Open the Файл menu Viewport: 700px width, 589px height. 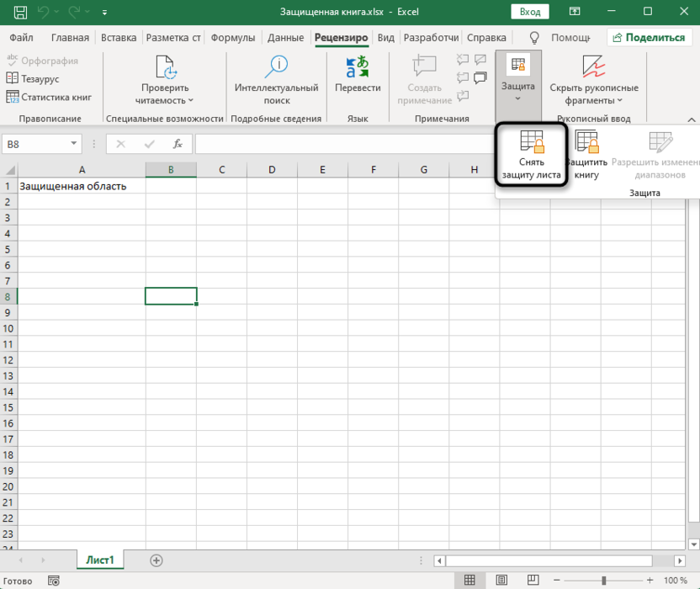[x=22, y=38]
